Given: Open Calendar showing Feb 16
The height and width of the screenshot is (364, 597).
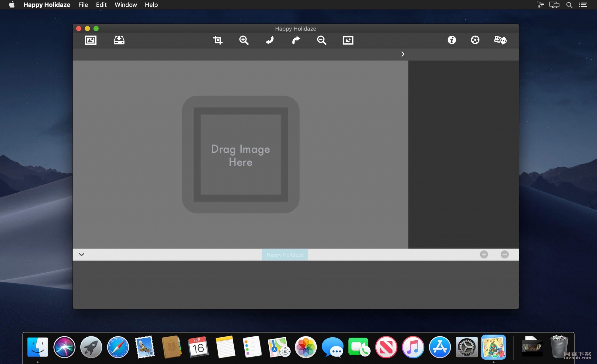Looking at the screenshot, I should point(198,347).
